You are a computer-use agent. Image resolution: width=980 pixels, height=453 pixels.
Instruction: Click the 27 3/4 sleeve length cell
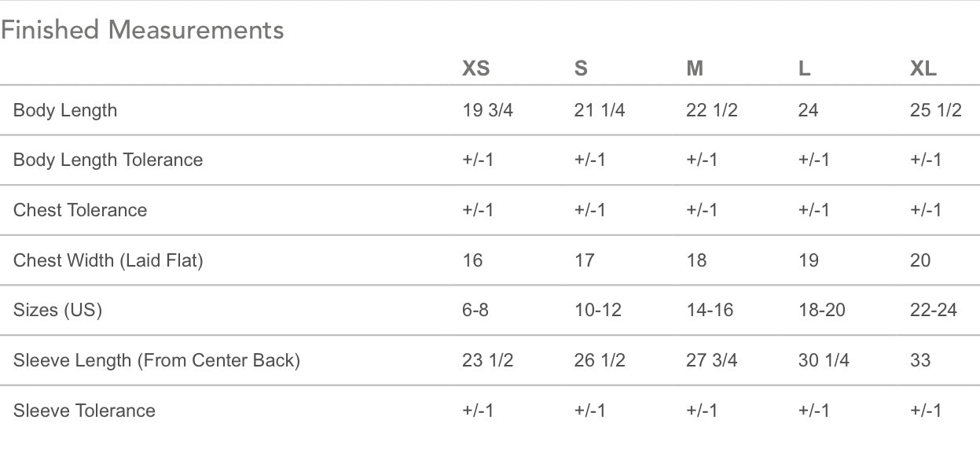tap(712, 360)
